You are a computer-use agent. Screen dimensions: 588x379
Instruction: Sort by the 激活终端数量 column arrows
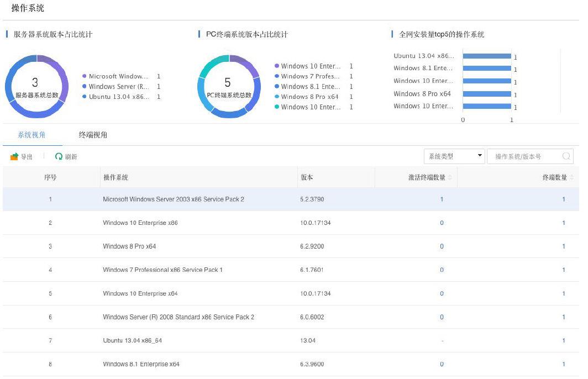450,177
